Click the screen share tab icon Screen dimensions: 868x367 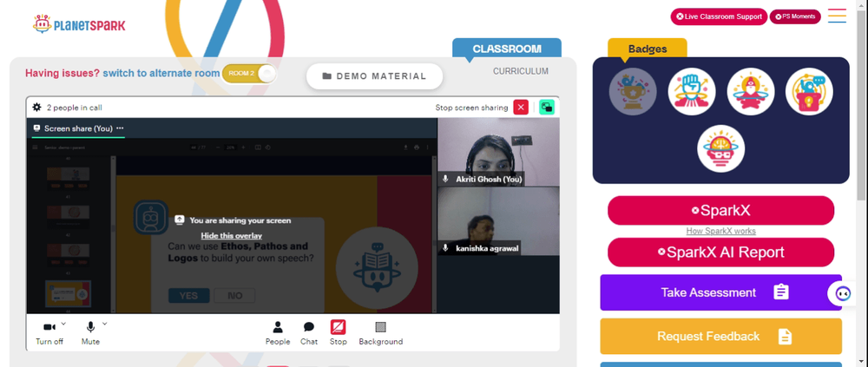36,128
